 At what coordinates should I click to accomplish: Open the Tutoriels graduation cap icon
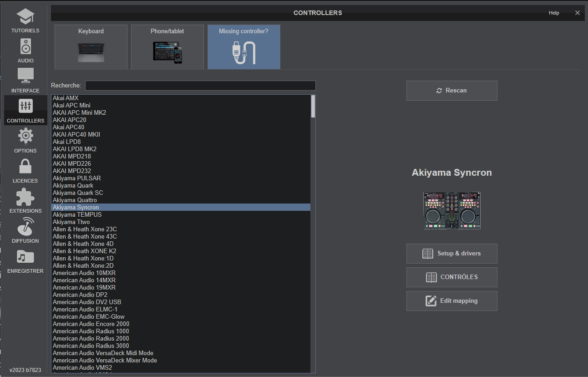point(25,17)
